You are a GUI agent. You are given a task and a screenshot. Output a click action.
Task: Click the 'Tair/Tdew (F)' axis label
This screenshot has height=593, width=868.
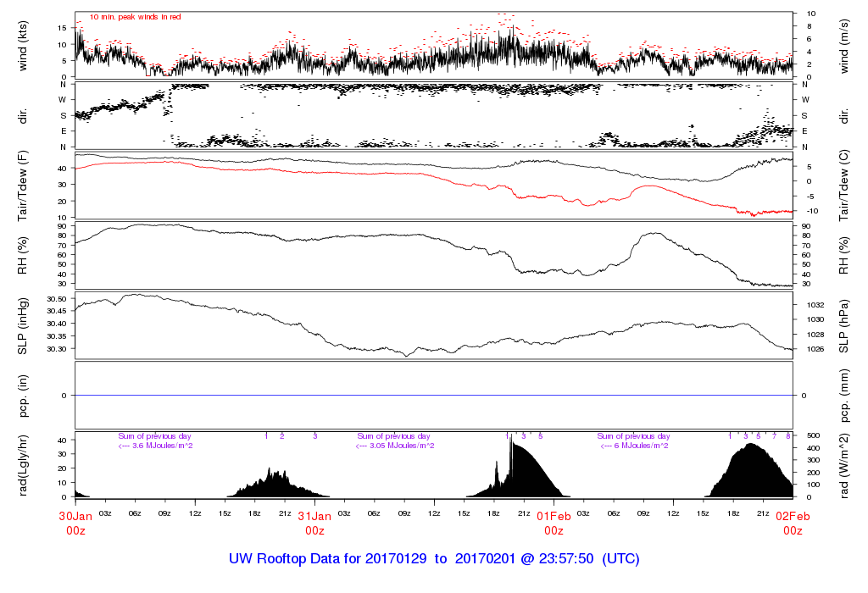pyautogui.click(x=25, y=186)
